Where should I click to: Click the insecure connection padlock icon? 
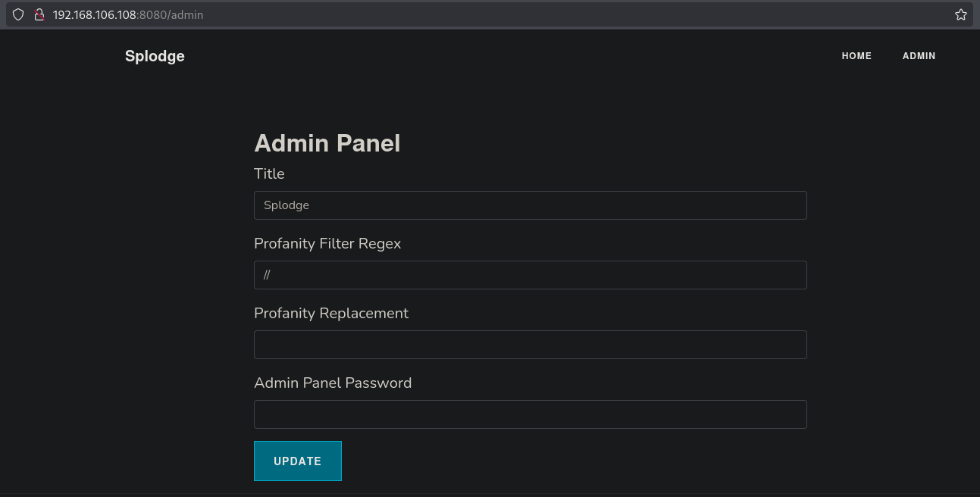click(x=39, y=14)
